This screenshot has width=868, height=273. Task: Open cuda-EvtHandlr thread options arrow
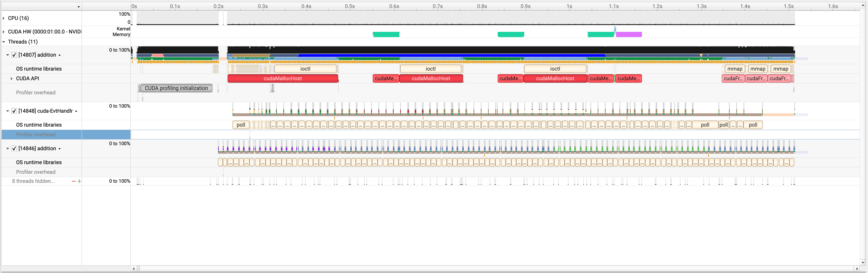tap(76, 111)
